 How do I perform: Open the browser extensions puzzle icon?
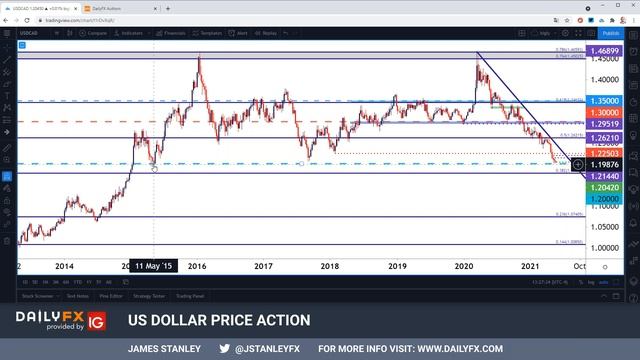pos(612,20)
